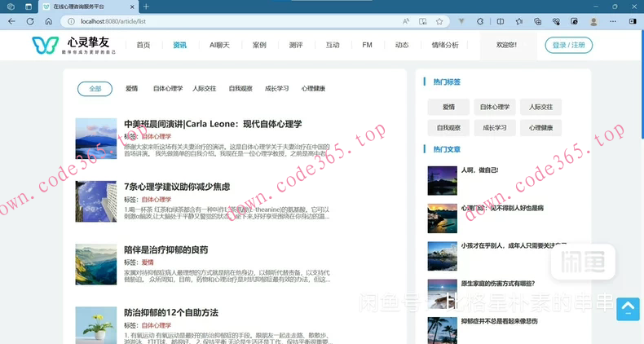Go back using the browser back arrow
This screenshot has height=344, width=644.
11,21
